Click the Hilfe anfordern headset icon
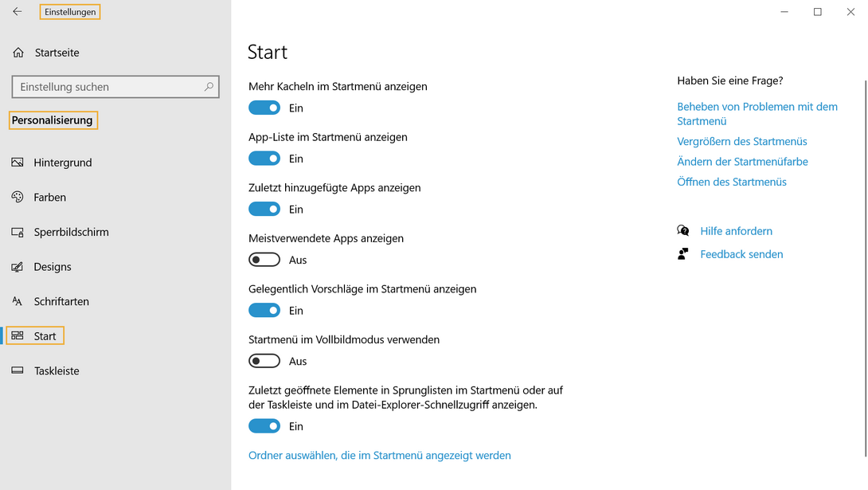This screenshot has width=868, height=490. 683,230
